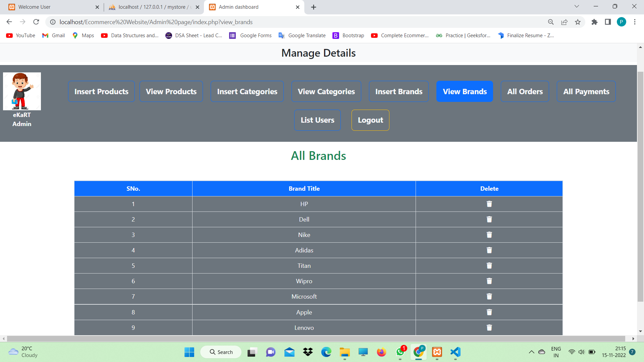Viewport: 644px width, 362px height.
Task: Open the XAMPP control panel from the taskbar
Action: click(x=437, y=352)
